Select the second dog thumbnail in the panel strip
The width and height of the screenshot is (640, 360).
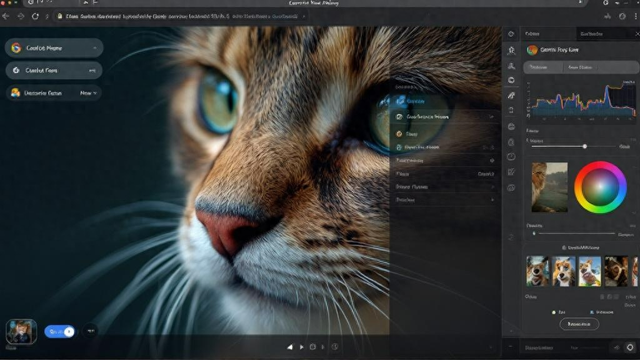point(564,271)
